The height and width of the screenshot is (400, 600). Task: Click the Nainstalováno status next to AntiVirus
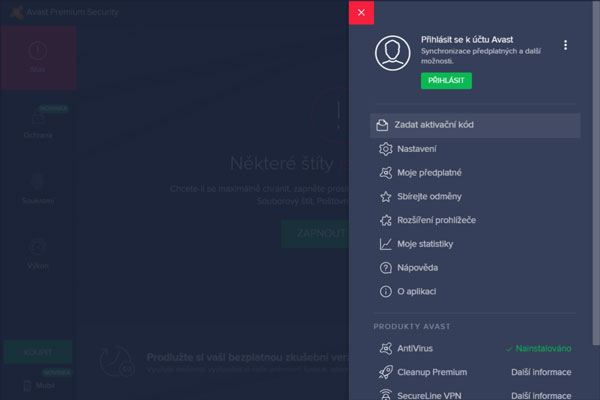(x=539, y=349)
